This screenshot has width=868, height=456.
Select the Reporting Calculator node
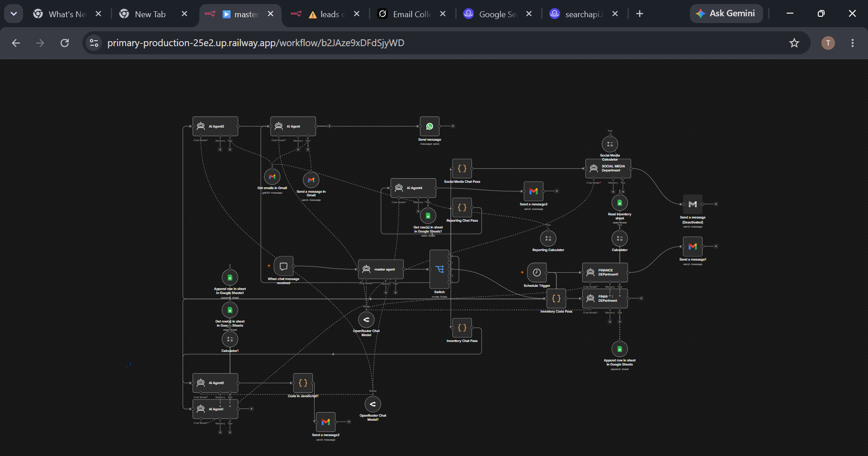(548, 238)
